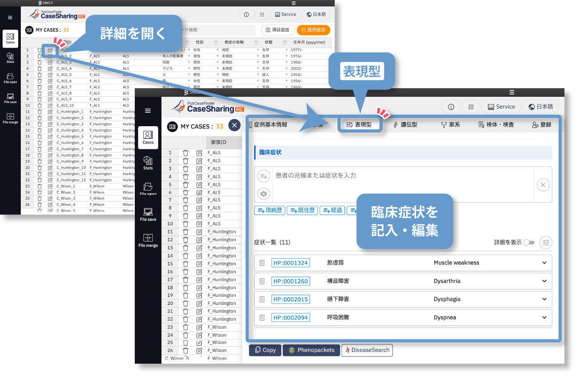This screenshot has width=588, height=389.
Task: Switch to the 遺伝型 tab
Action: tap(405, 124)
